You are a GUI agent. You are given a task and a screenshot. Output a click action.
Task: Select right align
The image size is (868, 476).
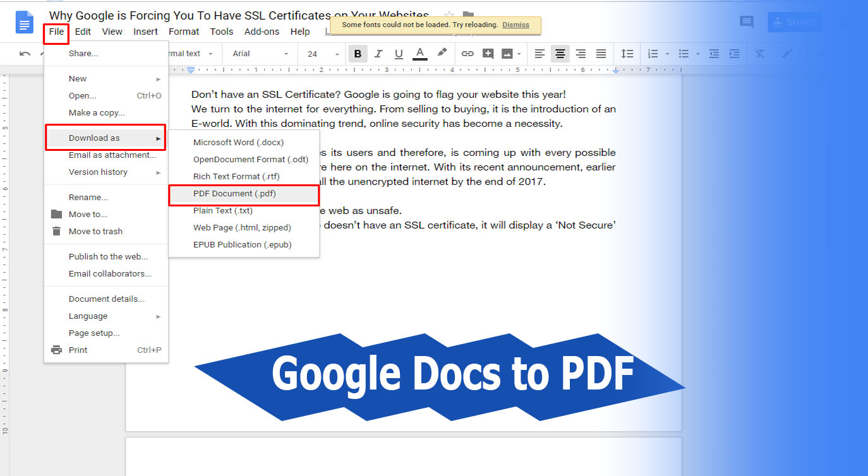(581, 54)
